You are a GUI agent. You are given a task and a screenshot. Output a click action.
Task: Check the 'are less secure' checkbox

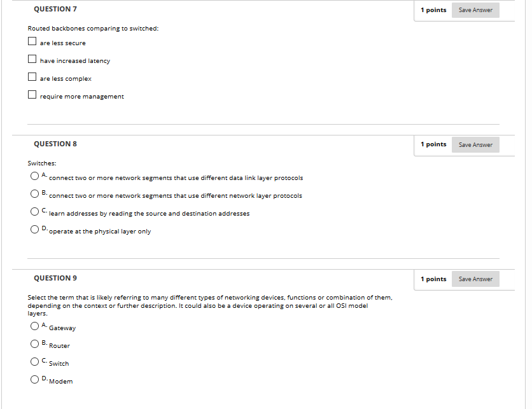(x=32, y=41)
